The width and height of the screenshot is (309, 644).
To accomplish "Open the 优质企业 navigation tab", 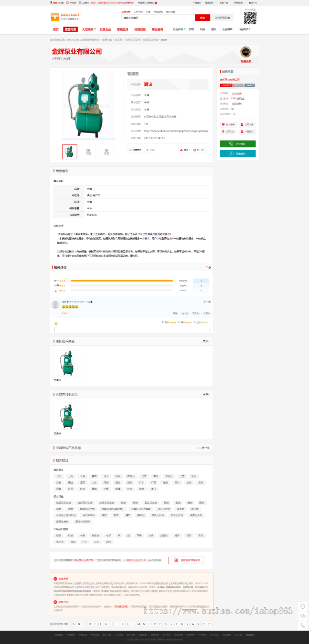I will 105,30.
